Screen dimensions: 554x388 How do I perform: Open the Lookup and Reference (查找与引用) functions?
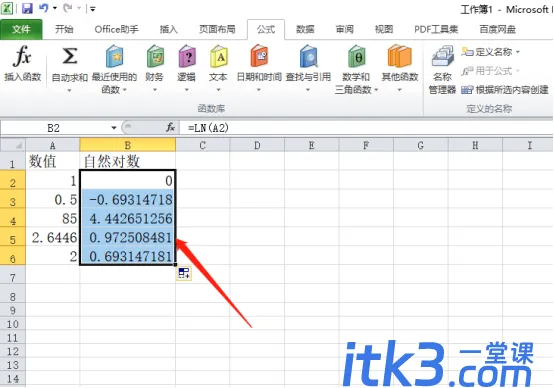click(x=308, y=69)
